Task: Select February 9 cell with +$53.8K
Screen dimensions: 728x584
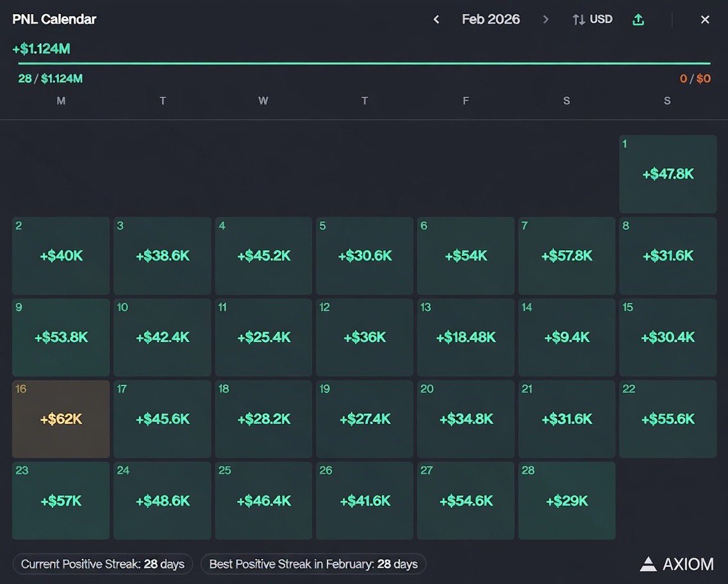Action: click(x=61, y=337)
